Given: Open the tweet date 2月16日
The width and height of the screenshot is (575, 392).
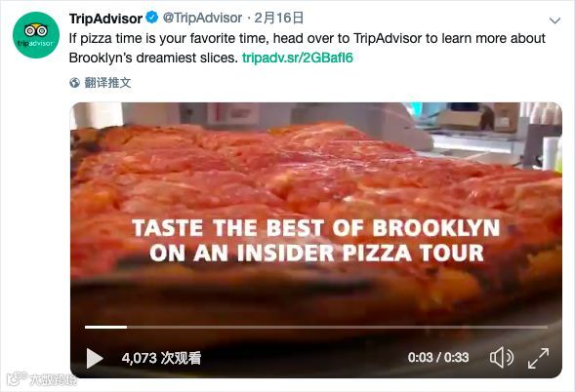Looking at the screenshot, I should pyautogui.click(x=278, y=18).
